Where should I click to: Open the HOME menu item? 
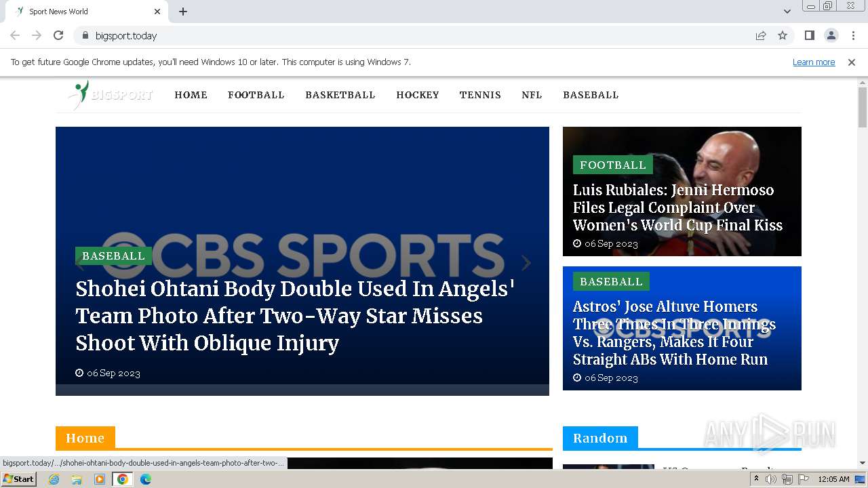[x=191, y=95]
